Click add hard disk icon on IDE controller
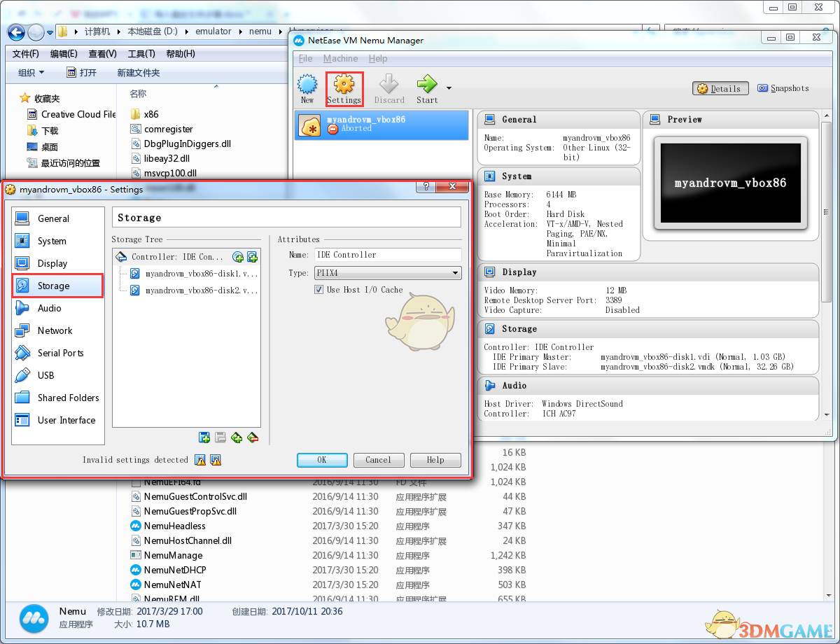Viewport: 840px width, 644px height. pos(253,257)
